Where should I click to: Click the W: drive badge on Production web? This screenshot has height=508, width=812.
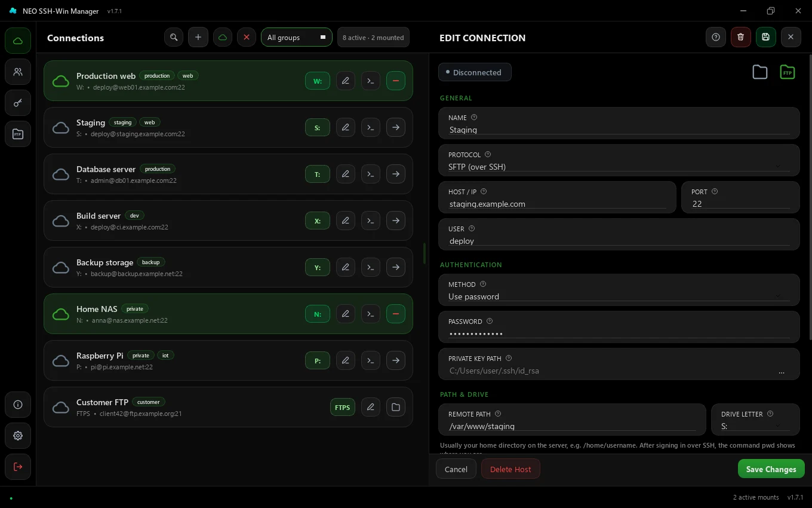pos(318,81)
